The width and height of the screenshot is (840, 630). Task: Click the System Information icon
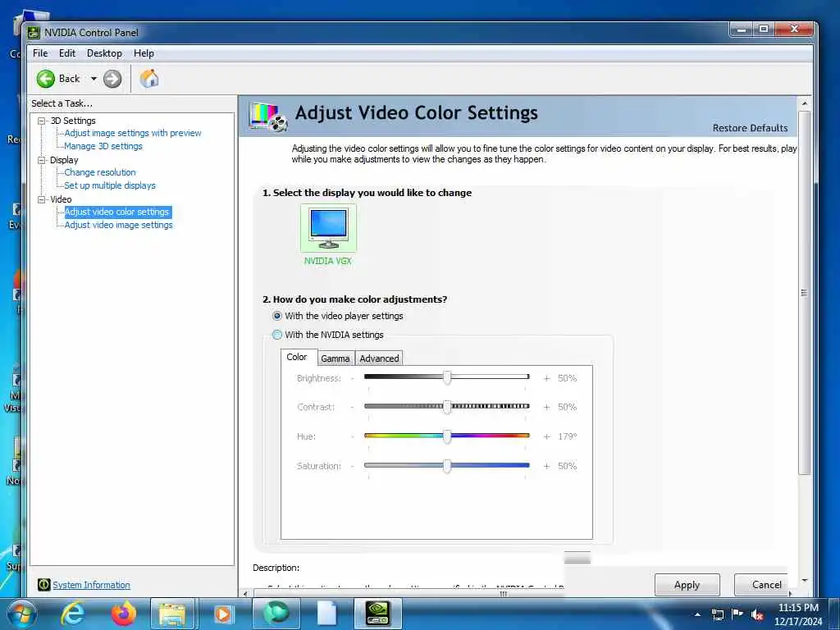pyautogui.click(x=44, y=585)
